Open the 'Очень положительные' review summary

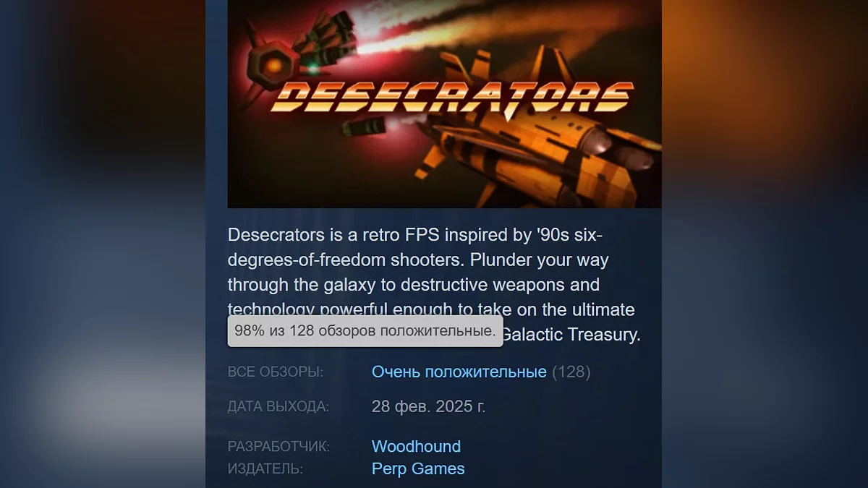tap(459, 372)
